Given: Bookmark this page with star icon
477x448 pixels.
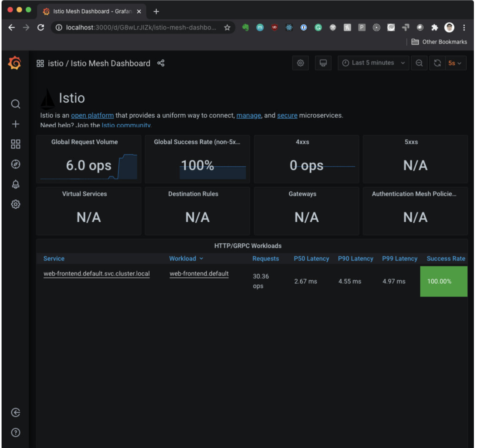Looking at the screenshot, I should coord(227,27).
